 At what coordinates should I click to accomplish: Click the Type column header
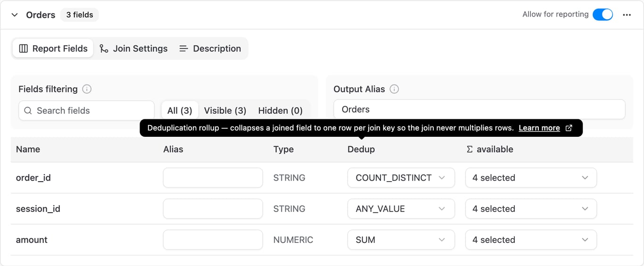click(x=283, y=149)
